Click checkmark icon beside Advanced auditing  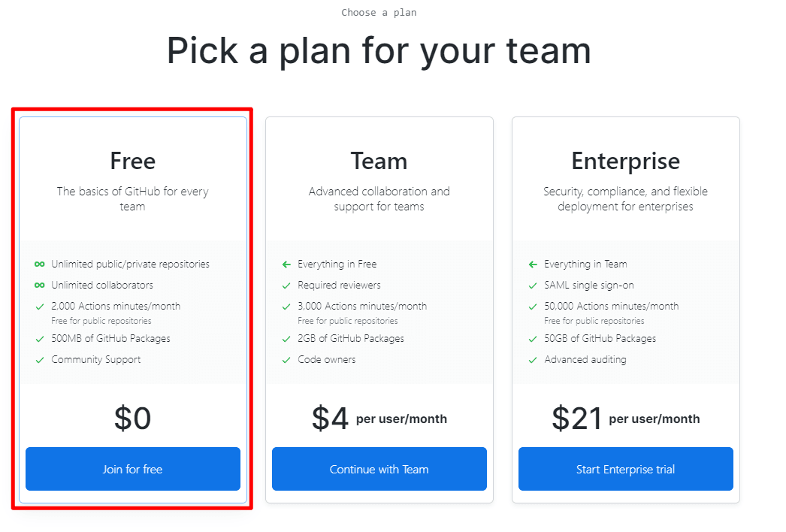point(533,360)
